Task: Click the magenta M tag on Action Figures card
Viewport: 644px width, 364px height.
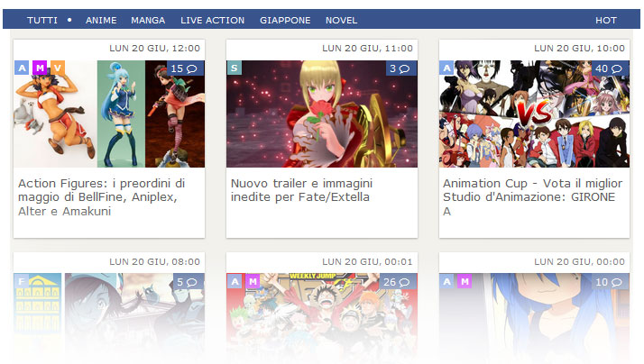Action: pos(40,68)
